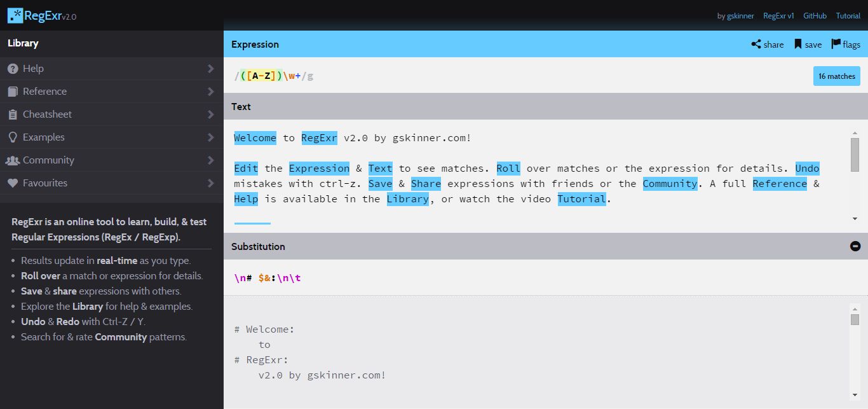868x409 pixels.
Task: Click the Favourites heart icon
Action: point(13,183)
